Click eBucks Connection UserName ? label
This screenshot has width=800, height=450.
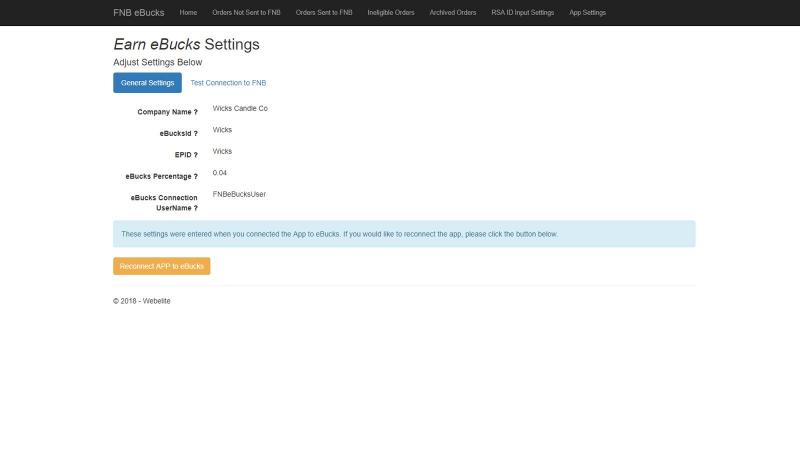(x=164, y=203)
